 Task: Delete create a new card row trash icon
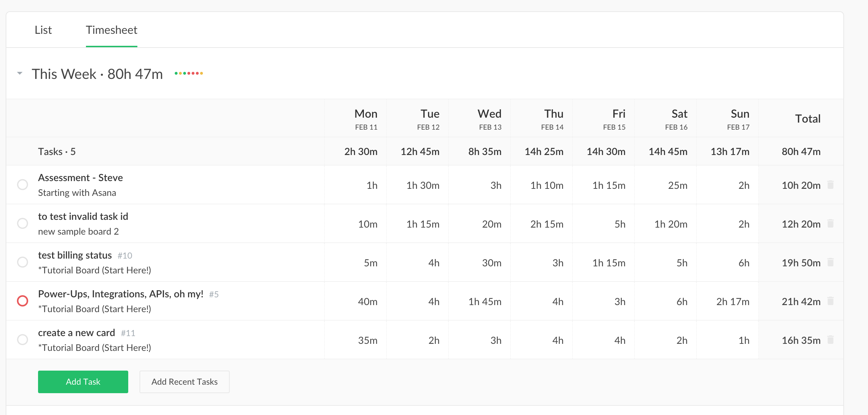coord(830,340)
